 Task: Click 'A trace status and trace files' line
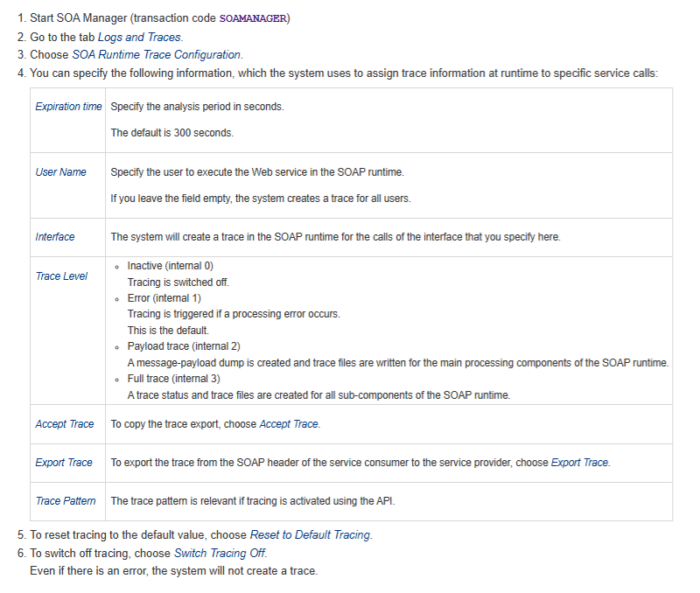tap(318, 394)
